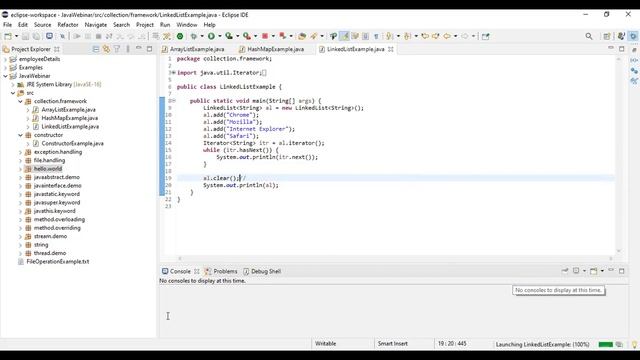The image size is (640, 360).
Task: Close the LinkedListExample.java tab
Action: [x=391, y=49]
